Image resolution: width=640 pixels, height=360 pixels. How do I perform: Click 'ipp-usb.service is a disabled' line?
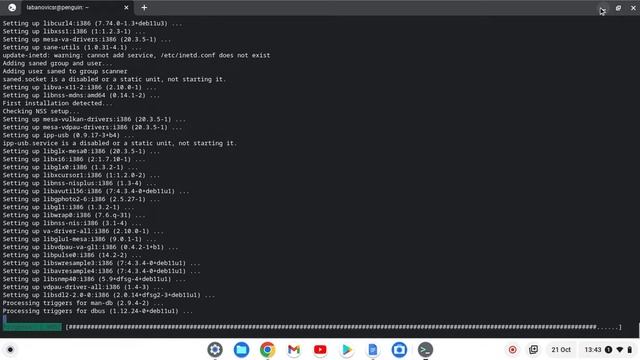(x=120, y=143)
